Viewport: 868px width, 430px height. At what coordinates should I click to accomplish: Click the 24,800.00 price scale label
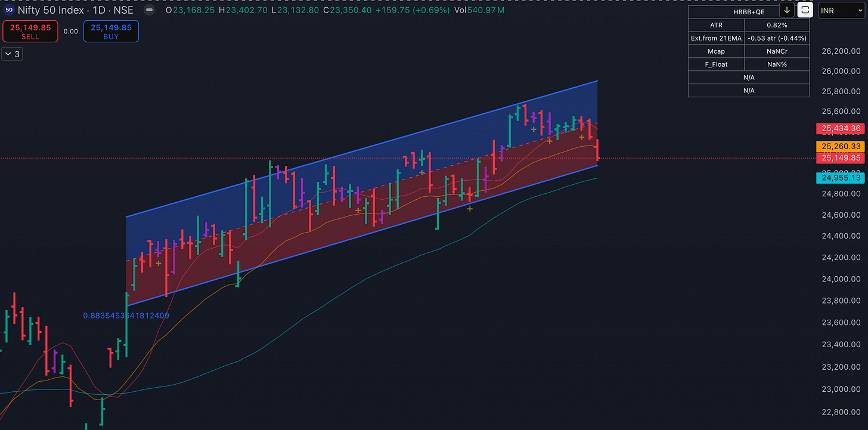point(841,194)
